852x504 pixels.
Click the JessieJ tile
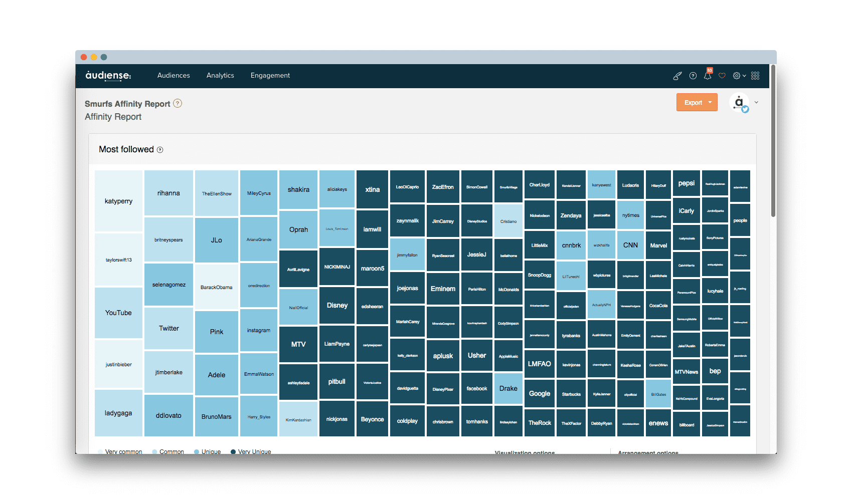pyautogui.click(x=477, y=255)
